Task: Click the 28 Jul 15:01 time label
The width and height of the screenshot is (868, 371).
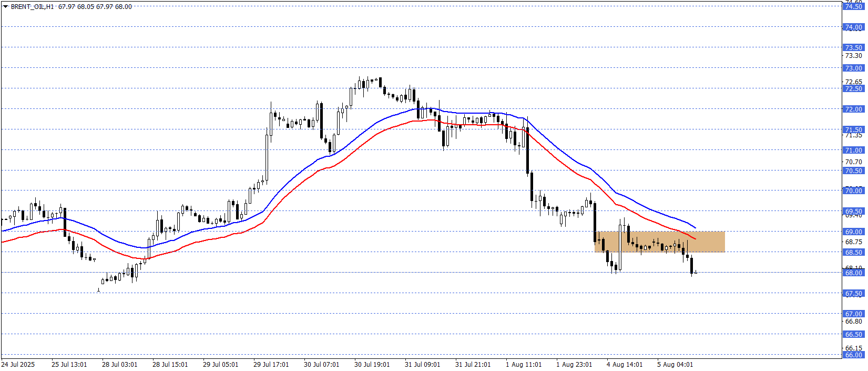Action: 170,364
